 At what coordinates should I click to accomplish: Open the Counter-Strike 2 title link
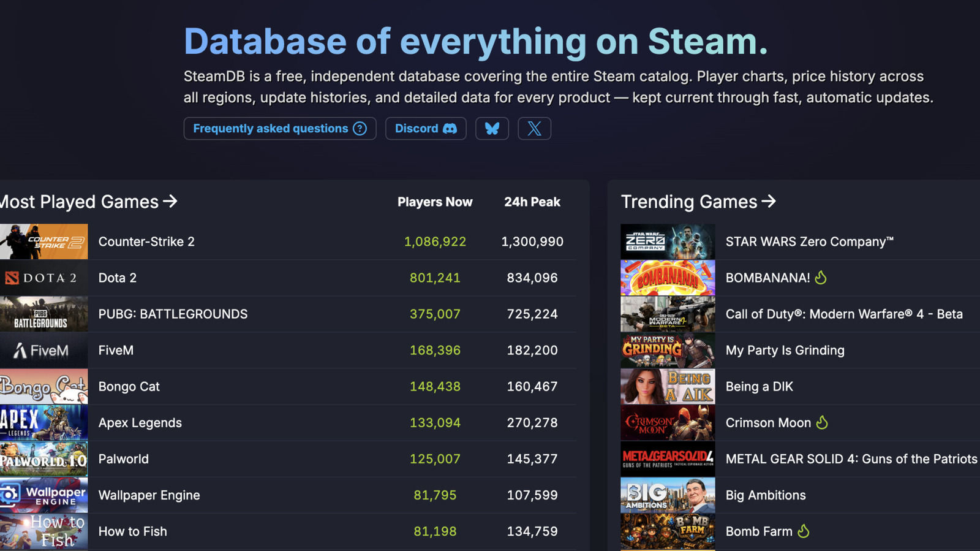[146, 241]
